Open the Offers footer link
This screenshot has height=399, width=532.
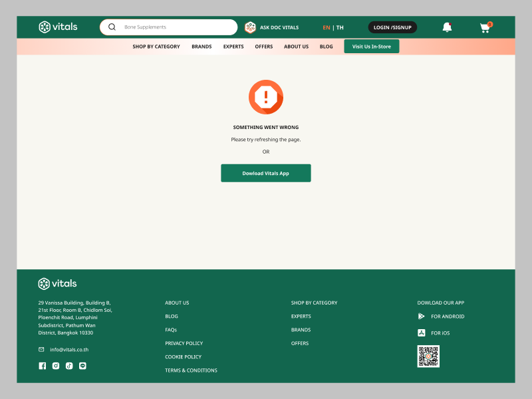coord(300,343)
